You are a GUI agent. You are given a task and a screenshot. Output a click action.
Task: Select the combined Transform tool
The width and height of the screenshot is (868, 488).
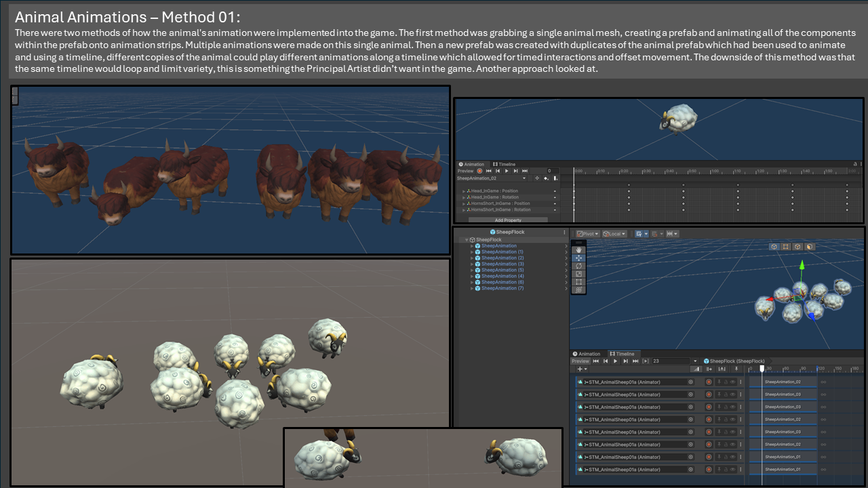[578, 289]
